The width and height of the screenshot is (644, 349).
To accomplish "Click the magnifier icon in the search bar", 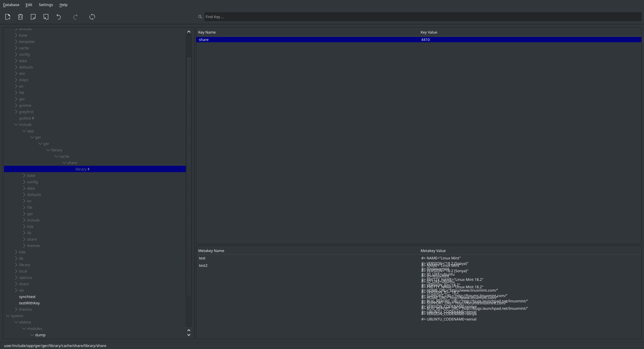I will coord(200,17).
